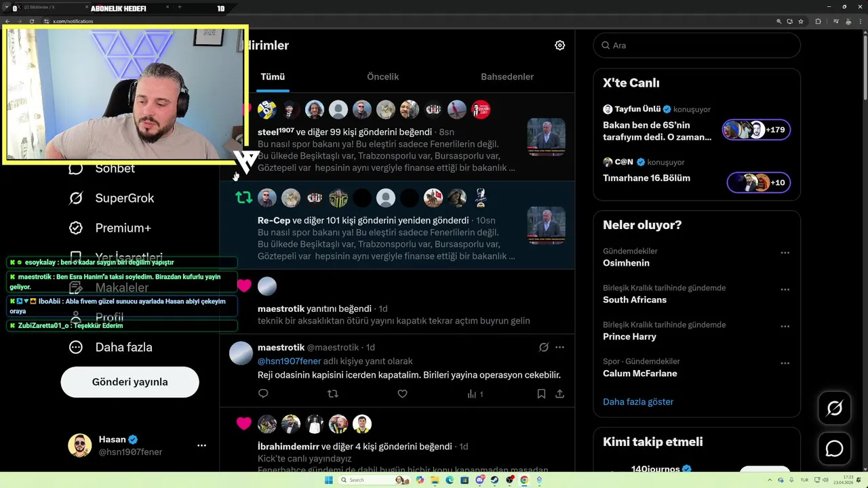The height and width of the screenshot is (488, 868).
Task: Open browser extensions puzzle icon
Action: [x=818, y=21]
